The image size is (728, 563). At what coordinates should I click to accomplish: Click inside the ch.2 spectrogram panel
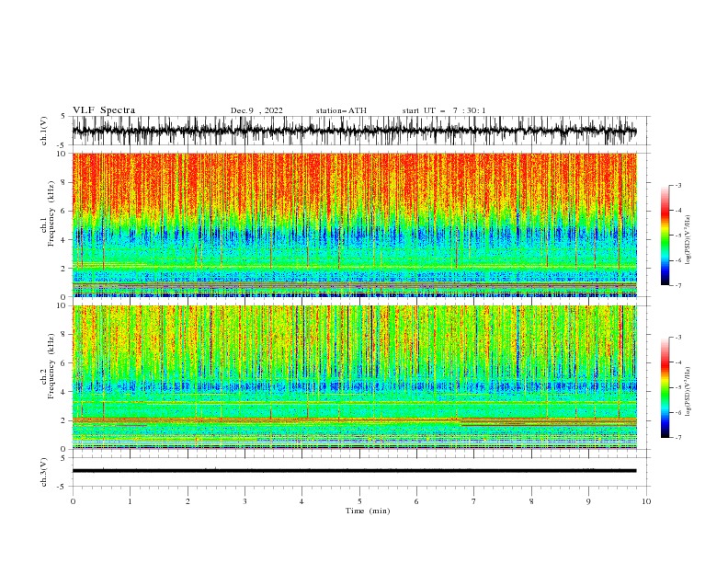tap(354, 377)
